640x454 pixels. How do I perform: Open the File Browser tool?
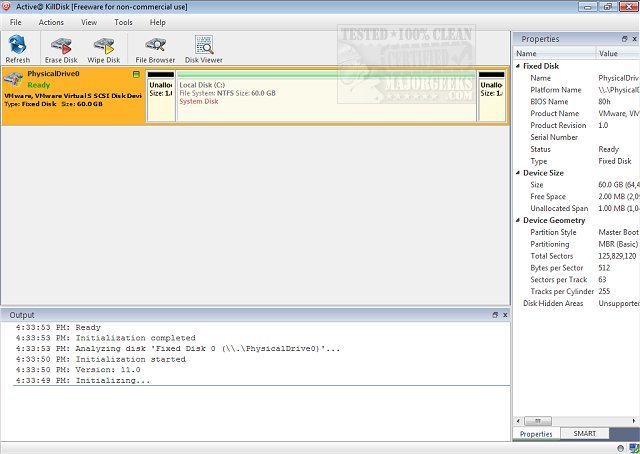(x=155, y=47)
